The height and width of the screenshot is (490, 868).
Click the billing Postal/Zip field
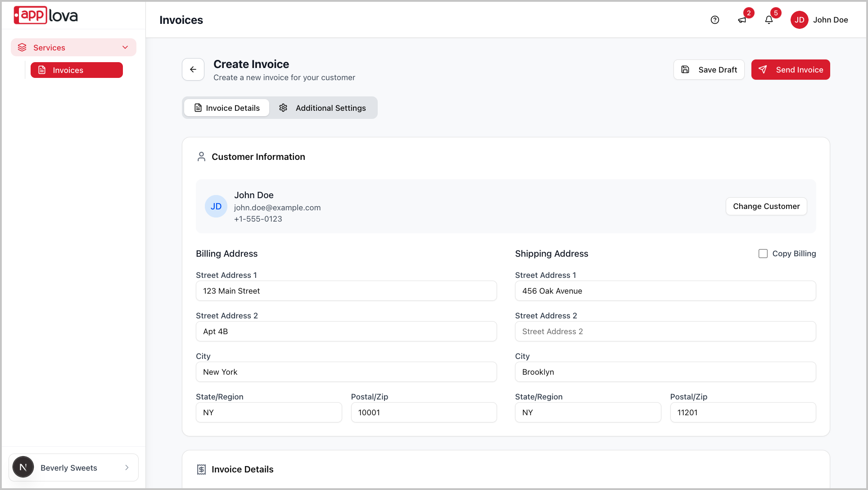424,413
